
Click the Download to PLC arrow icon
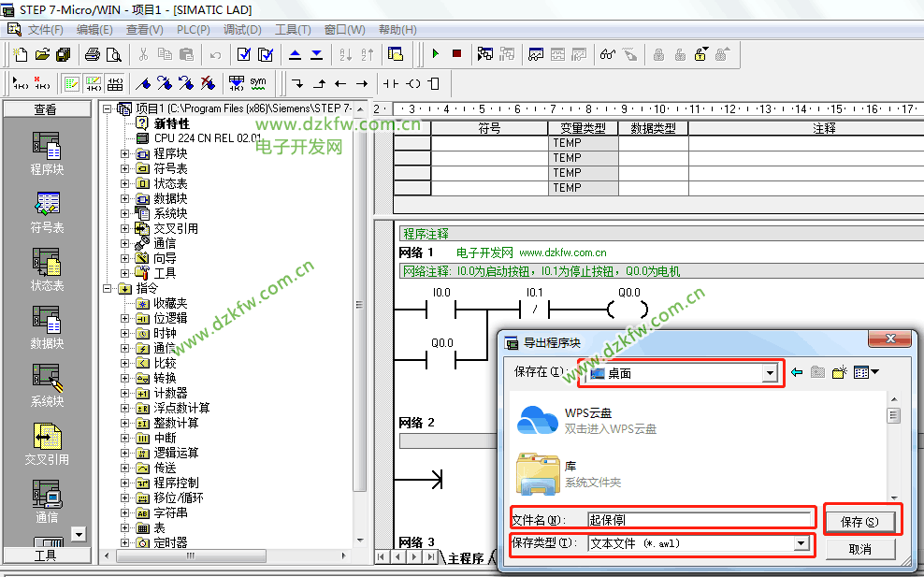[316, 54]
